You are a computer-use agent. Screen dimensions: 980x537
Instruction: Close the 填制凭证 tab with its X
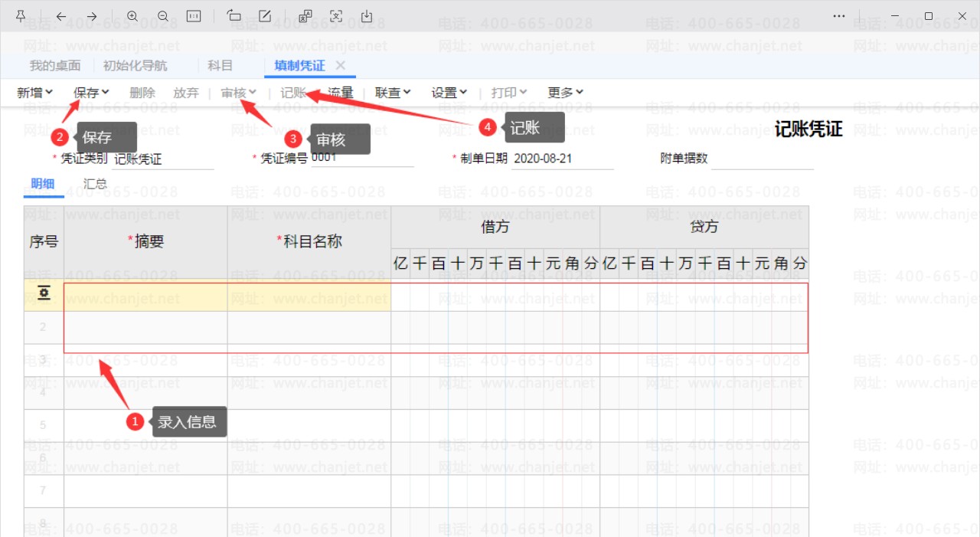[x=341, y=65]
